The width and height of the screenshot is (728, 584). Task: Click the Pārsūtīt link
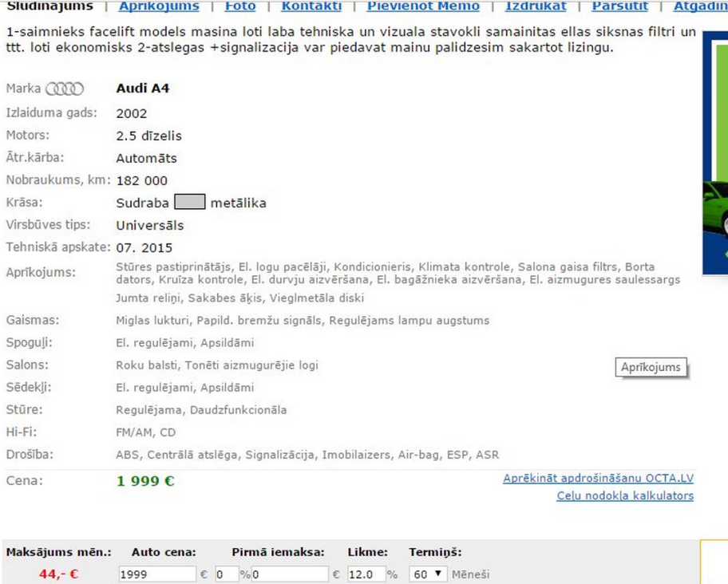(x=619, y=6)
